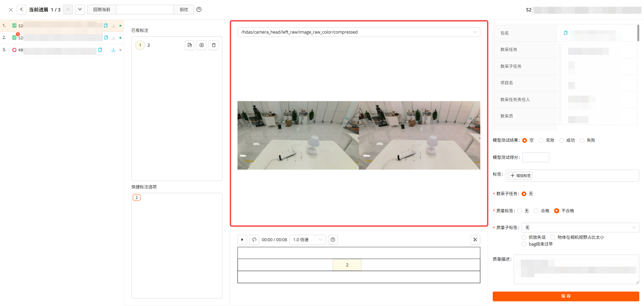Copy the package name via copy icon
The image size is (644, 306).
point(566,33)
